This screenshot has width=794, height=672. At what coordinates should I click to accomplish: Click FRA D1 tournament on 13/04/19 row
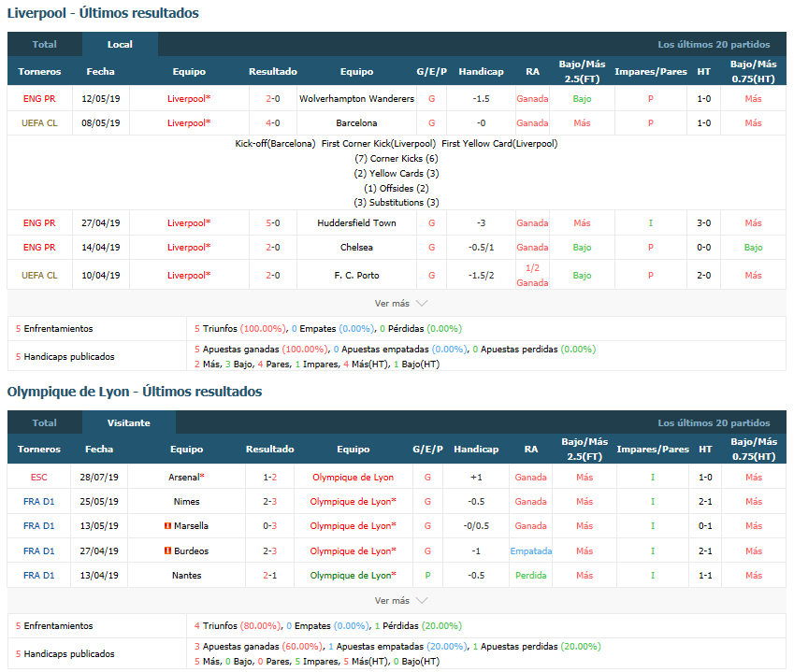(x=39, y=575)
